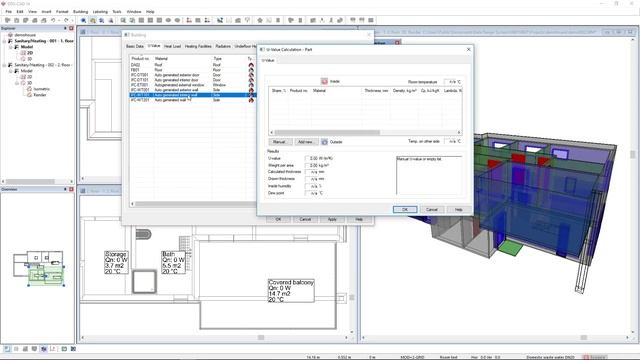Image resolution: width=640 pixels, height=360 pixels.
Task: Collapse the 3D node containing Isometric and Render
Action: pyautogui.click(x=17, y=83)
